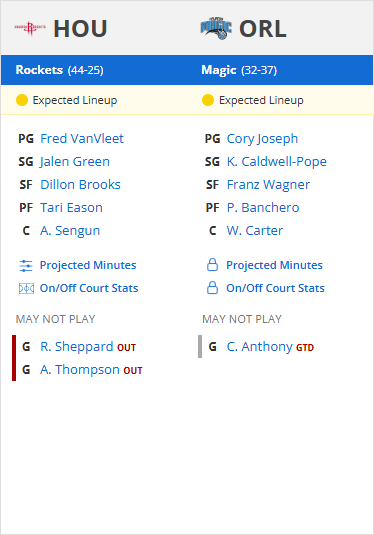Click the lock icon beside Magic Projected Minutes

click(212, 265)
